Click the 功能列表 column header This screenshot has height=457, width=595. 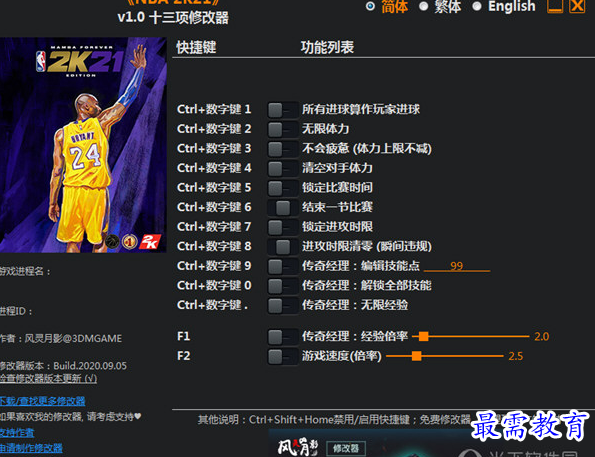point(327,47)
